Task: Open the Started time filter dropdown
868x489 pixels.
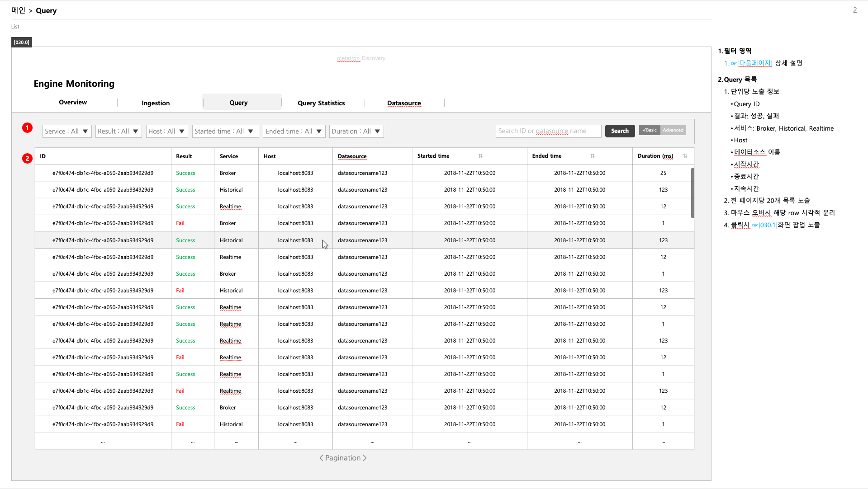Action: pyautogui.click(x=225, y=132)
